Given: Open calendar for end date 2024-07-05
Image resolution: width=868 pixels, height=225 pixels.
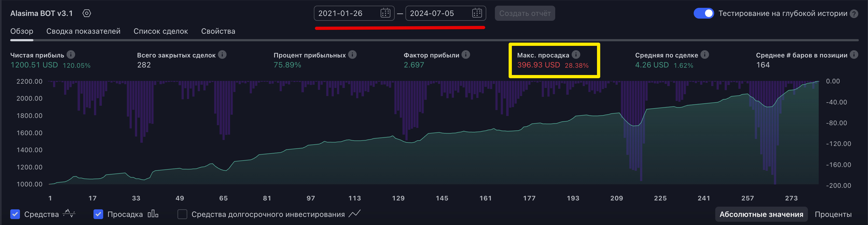Looking at the screenshot, I should click(477, 13).
